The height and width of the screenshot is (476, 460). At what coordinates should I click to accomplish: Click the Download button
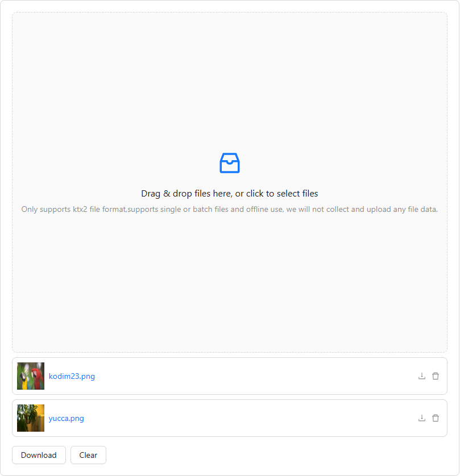coord(39,455)
